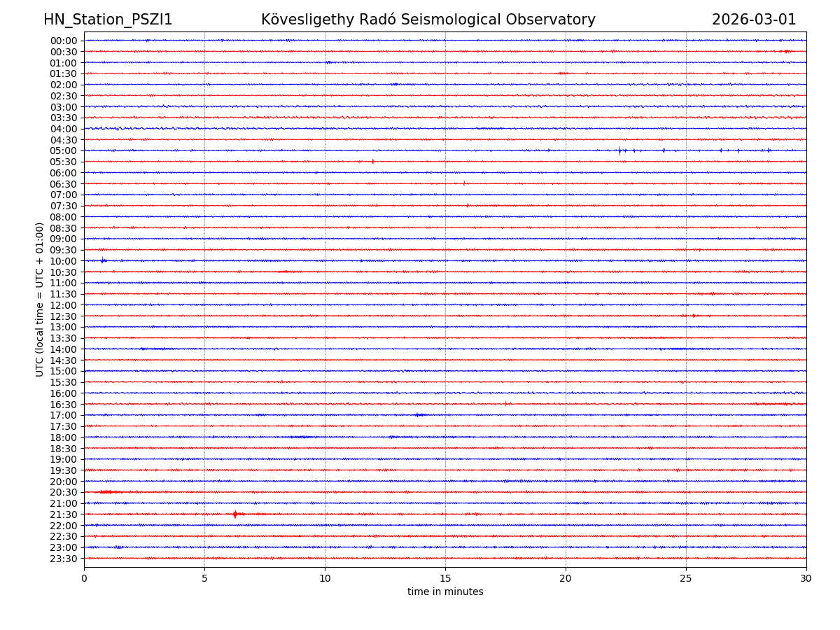Image resolution: width=840 pixels, height=630 pixels.
Task: Click the 21:30 time row label
Action: tap(64, 514)
